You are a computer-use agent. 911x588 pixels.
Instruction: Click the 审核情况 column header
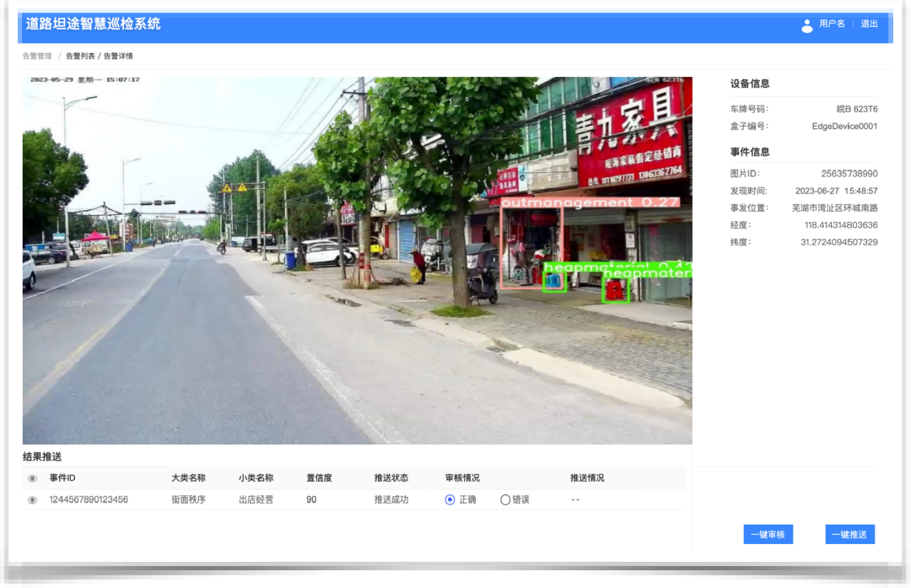462,478
